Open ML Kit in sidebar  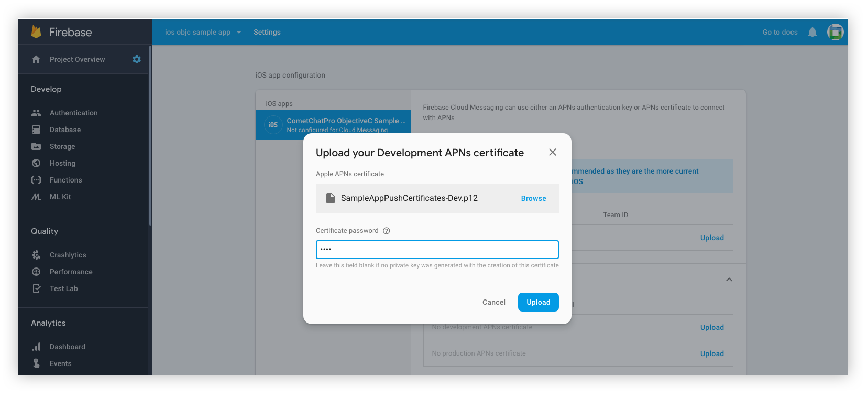(x=60, y=197)
